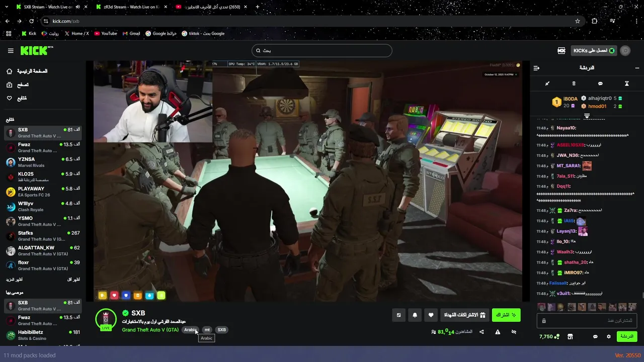
Task: Open the Home / X bookmark
Action: coord(76,34)
